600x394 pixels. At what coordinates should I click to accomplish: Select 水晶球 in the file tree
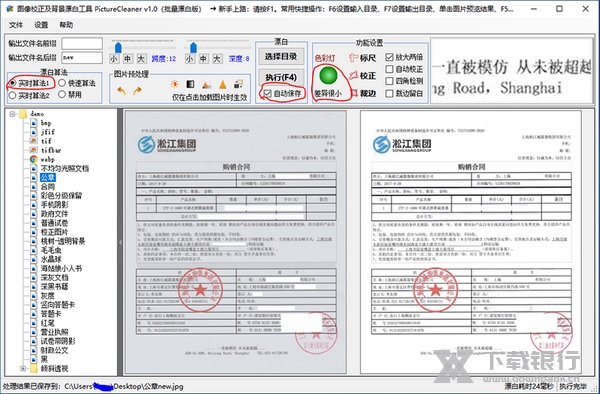tap(51, 259)
